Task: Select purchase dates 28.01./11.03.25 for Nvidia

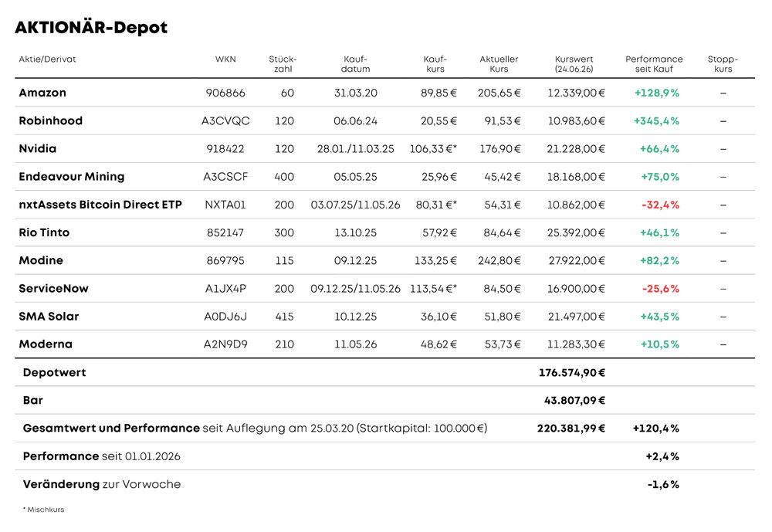Action: click(x=355, y=149)
